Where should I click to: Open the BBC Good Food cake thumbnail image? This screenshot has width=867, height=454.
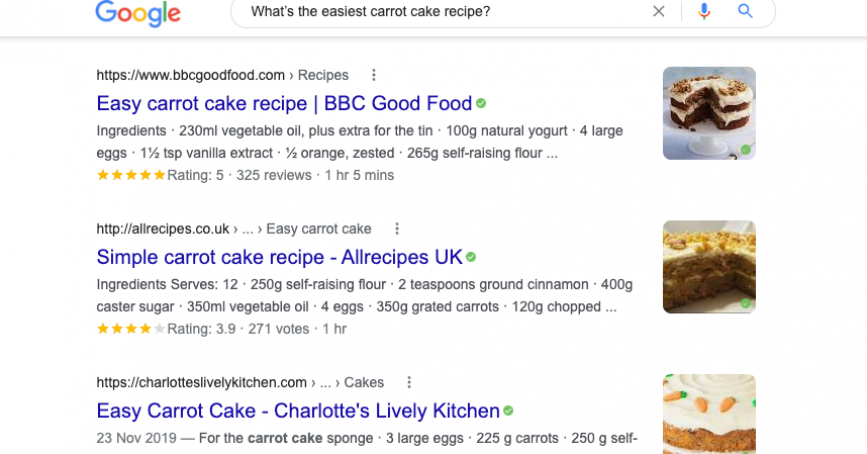point(709,113)
